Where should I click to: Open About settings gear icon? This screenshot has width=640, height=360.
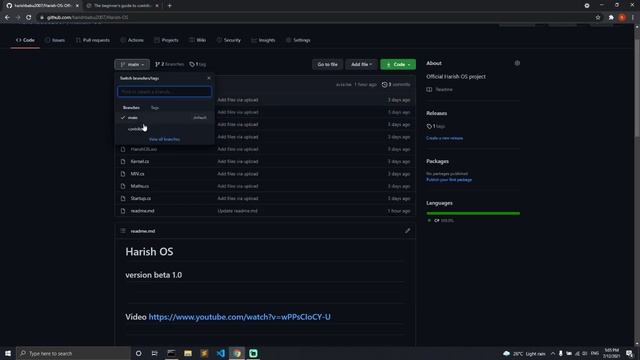point(517,63)
